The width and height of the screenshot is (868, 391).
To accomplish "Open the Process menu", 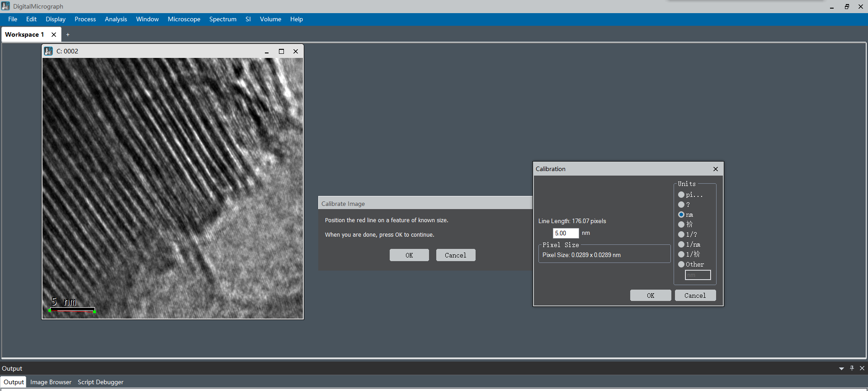I will pyautogui.click(x=85, y=19).
